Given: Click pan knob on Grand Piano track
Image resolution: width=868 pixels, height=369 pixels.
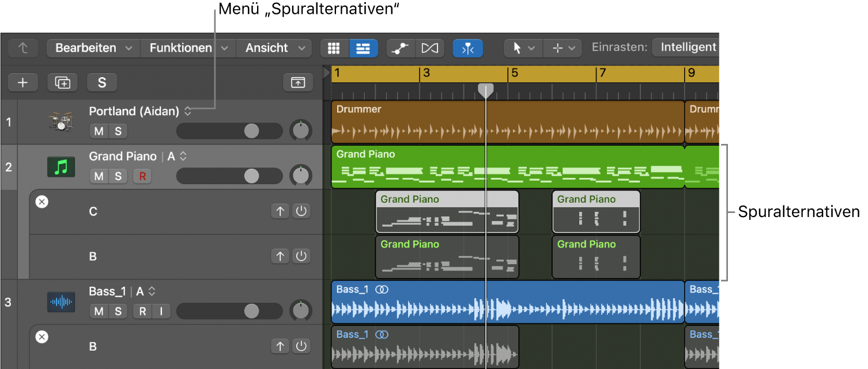Looking at the screenshot, I should coord(300,176).
